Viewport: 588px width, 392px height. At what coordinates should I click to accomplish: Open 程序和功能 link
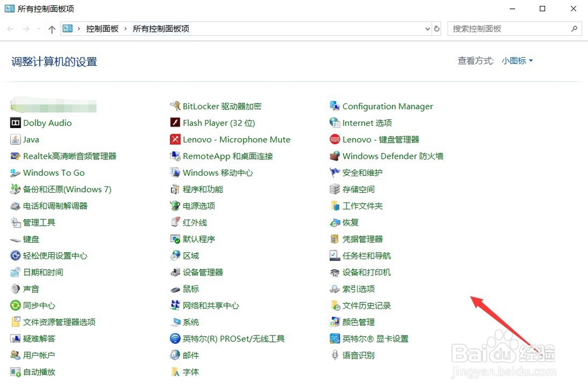tap(203, 189)
